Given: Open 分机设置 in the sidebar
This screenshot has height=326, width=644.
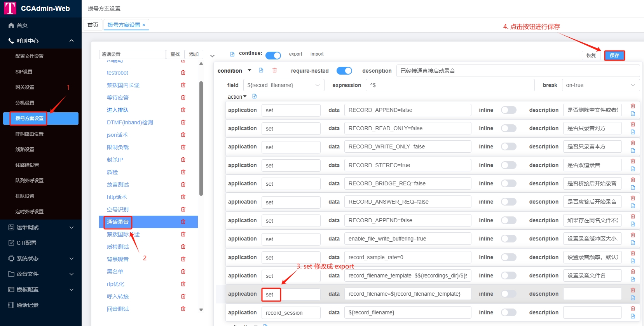Looking at the screenshot, I should [x=25, y=103].
